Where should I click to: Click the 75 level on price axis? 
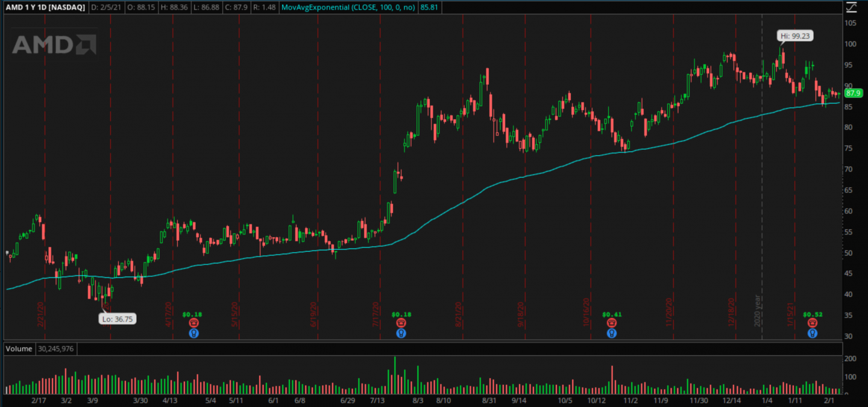click(849, 148)
